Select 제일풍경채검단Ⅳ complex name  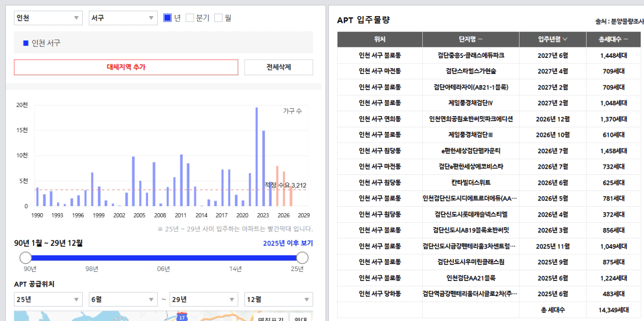point(471,103)
